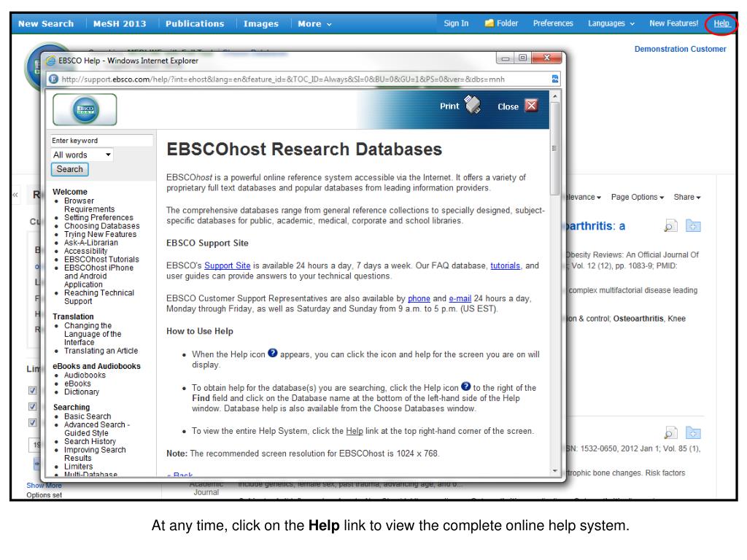Image resolution: width=747 pixels, height=560 pixels.
Task: Open eBooks help topic
Action: point(77,384)
